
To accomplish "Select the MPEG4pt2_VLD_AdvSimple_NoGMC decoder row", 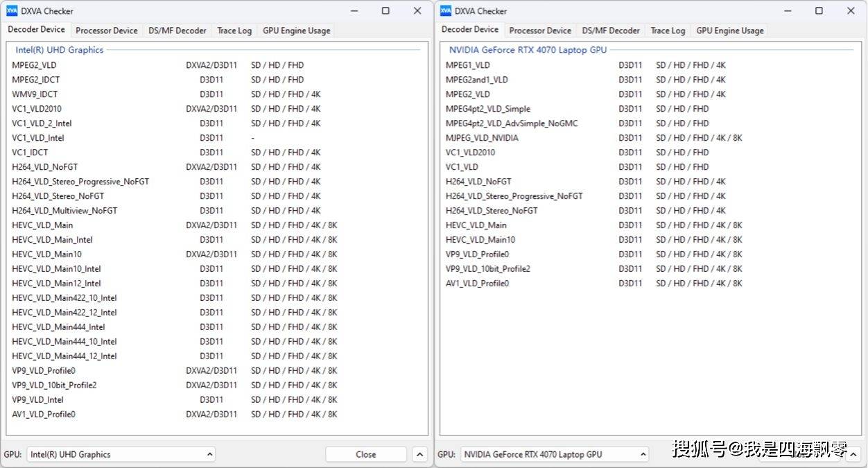I will coord(650,123).
